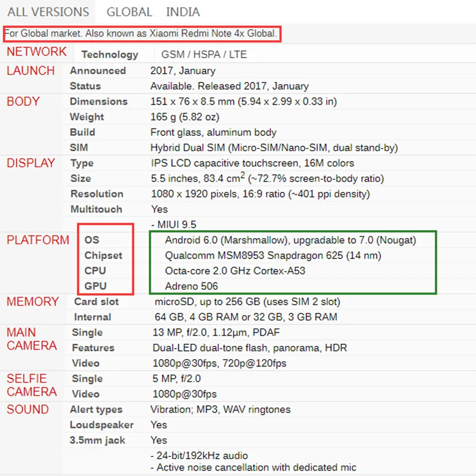Open the PLATFORM section heading
The width and height of the screenshot is (476, 476).
click(x=38, y=240)
